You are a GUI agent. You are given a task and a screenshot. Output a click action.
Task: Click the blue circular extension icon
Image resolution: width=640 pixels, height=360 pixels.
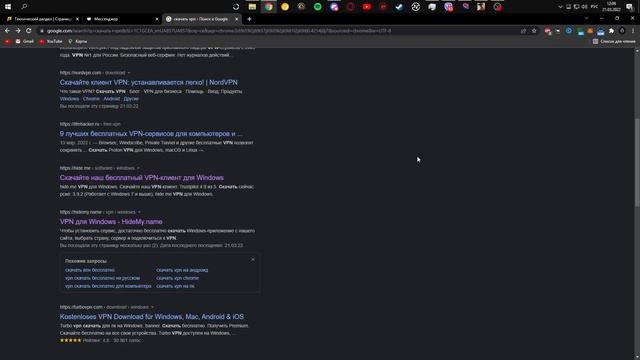569,31
